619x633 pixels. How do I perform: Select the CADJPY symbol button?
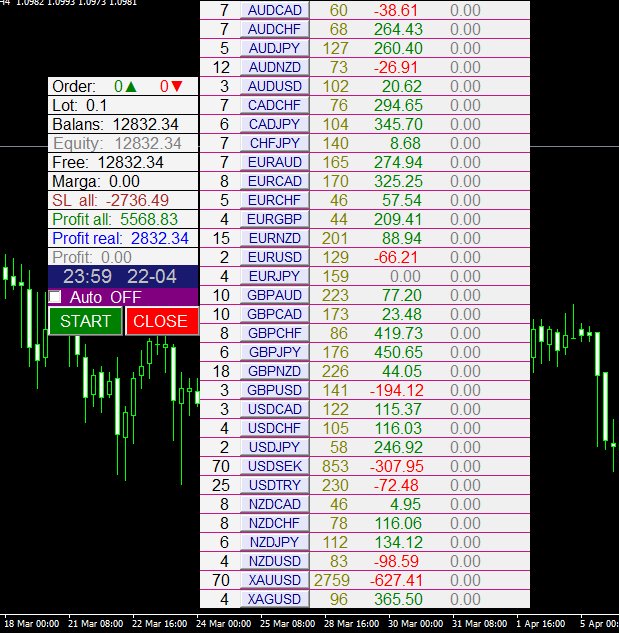click(275, 124)
